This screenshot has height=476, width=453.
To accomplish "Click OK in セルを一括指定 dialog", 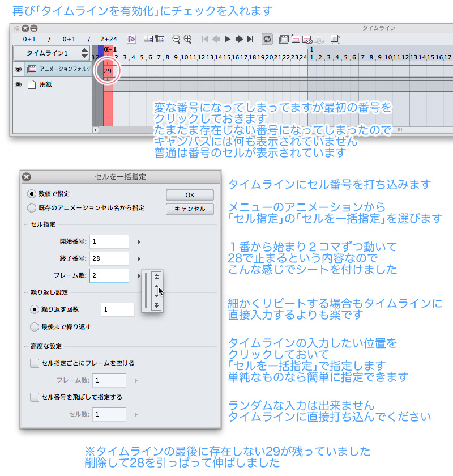I will point(190,195).
